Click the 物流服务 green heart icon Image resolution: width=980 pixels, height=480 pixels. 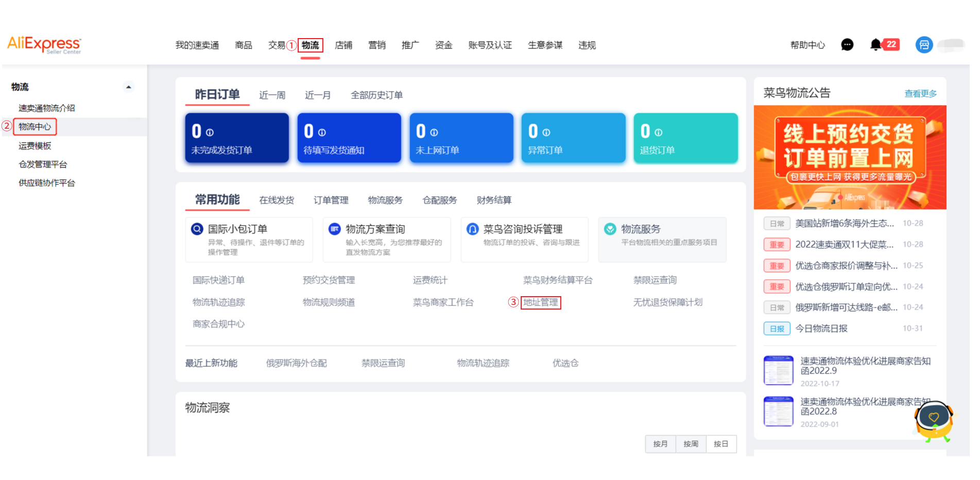(x=610, y=229)
